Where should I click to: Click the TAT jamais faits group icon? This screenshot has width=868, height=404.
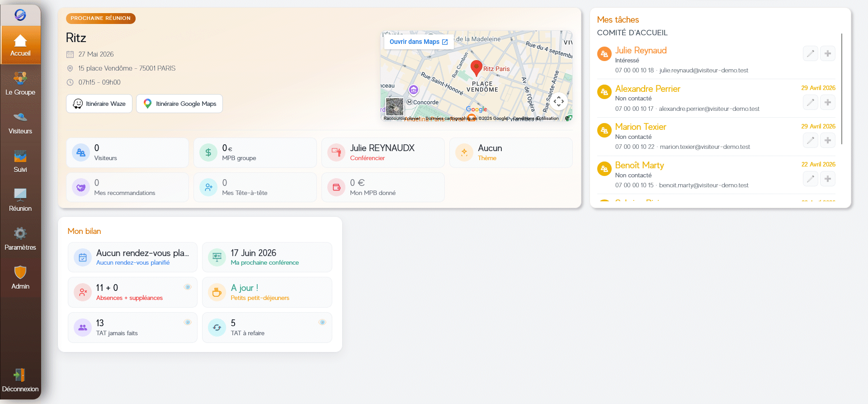(x=83, y=328)
